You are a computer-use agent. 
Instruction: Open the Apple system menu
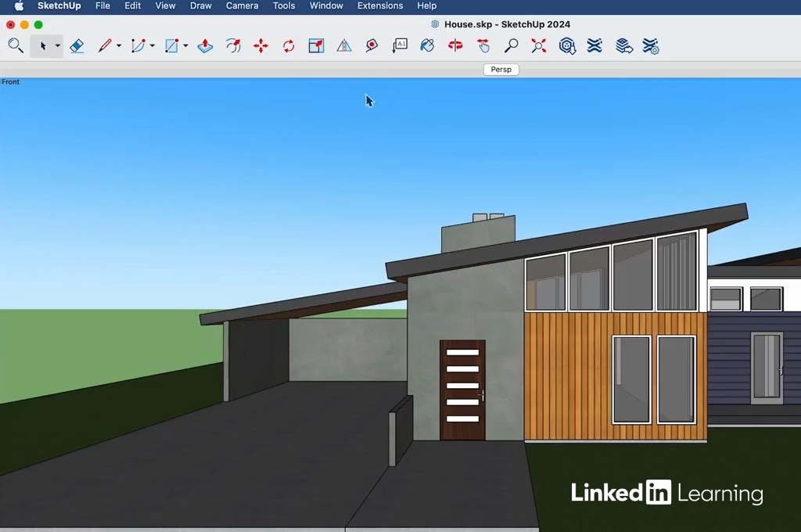19,5
